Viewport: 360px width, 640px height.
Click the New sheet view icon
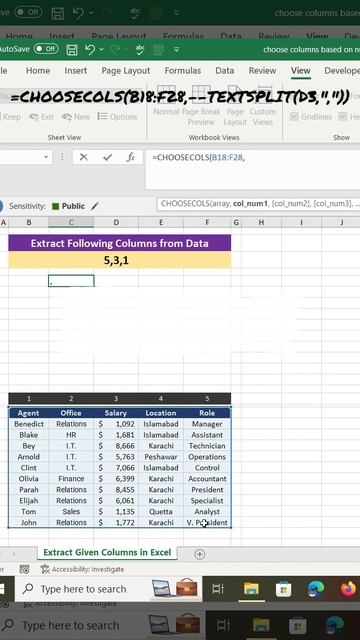click(76, 117)
